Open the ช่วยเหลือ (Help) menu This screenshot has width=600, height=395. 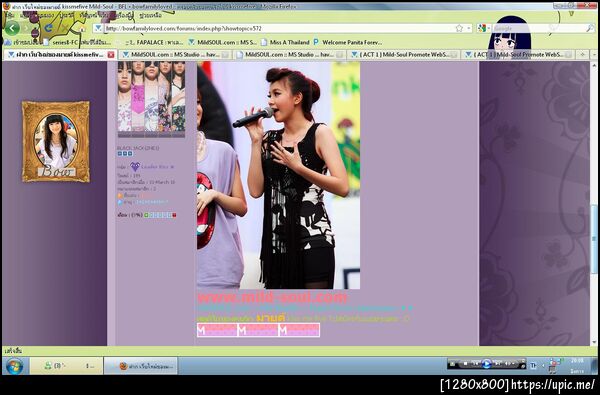point(150,15)
